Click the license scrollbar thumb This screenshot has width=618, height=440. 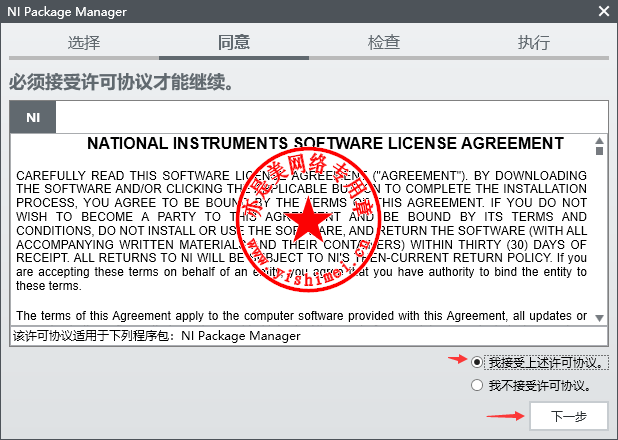[599, 151]
